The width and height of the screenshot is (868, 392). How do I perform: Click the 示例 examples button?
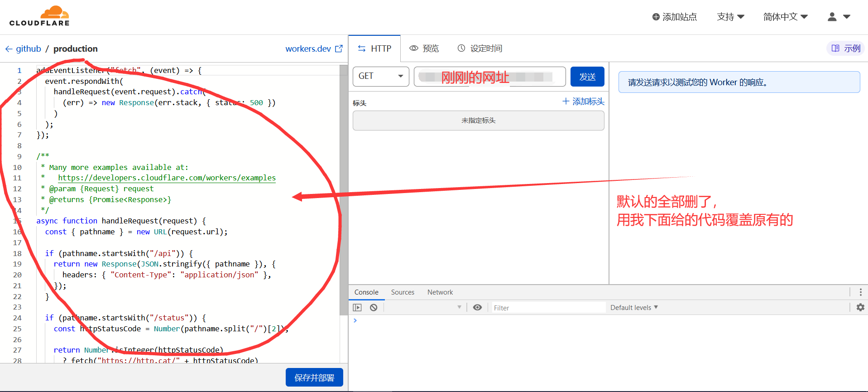[x=845, y=48]
